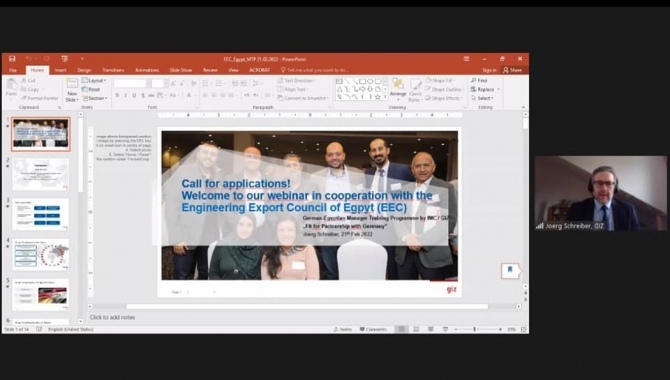The width and height of the screenshot is (670, 380).
Task: Open Shape Outline options
Action: pyautogui.click(x=444, y=89)
